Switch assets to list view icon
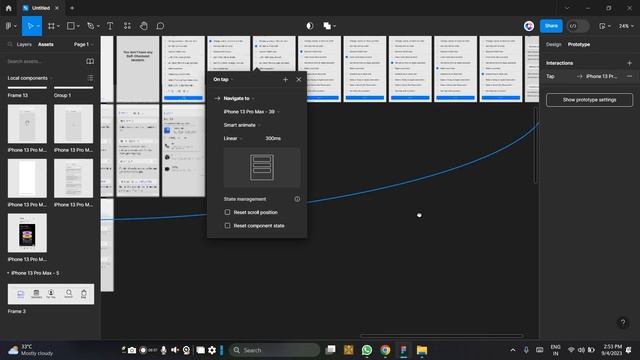The height and width of the screenshot is (360, 640). (x=90, y=78)
